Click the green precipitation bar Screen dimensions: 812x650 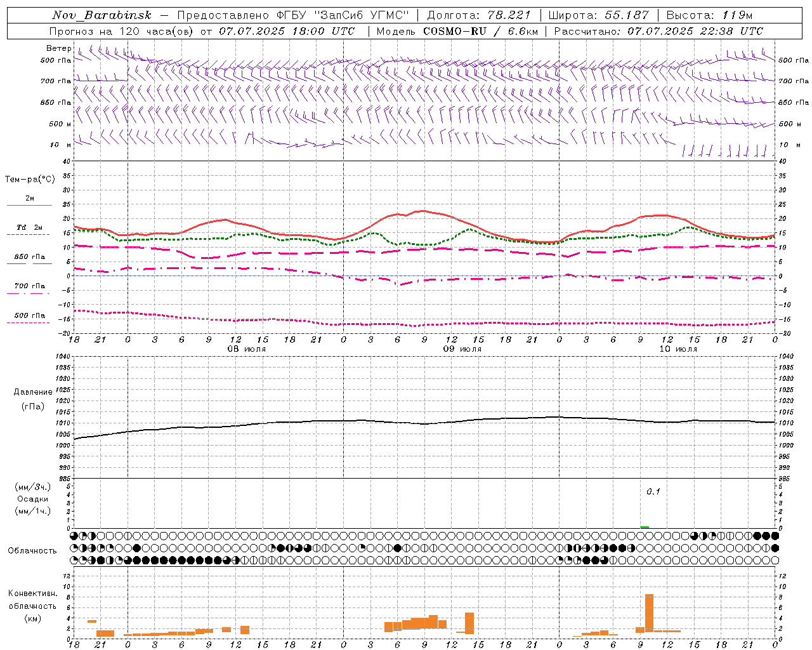click(x=645, y=527)
